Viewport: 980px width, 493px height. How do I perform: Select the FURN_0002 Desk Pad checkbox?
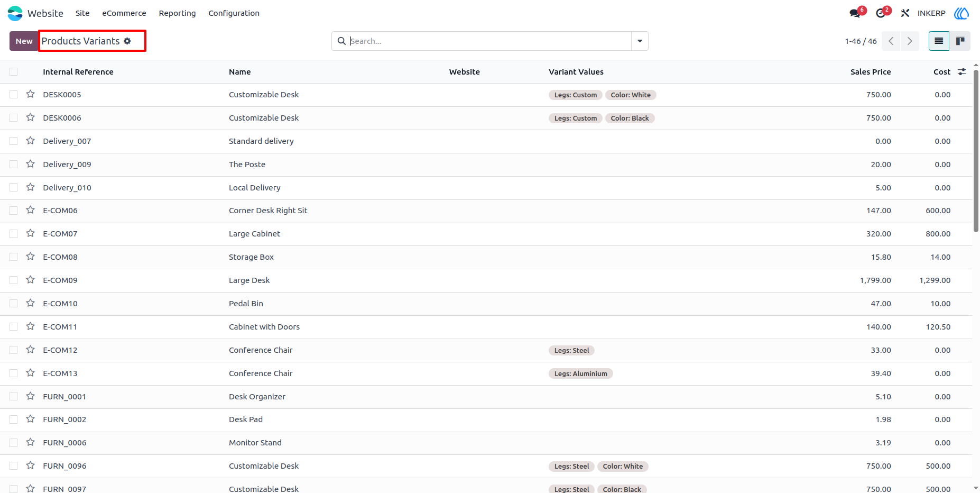click(x=14, y=419)
